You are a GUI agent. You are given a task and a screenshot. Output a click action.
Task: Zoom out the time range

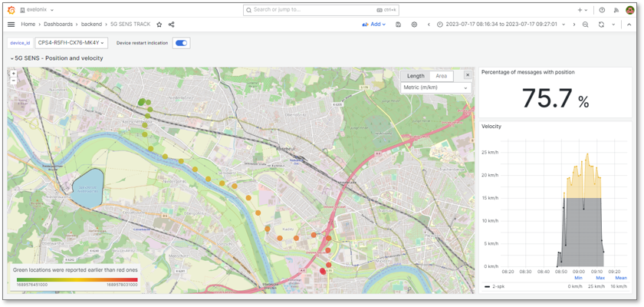coord(585,25)
